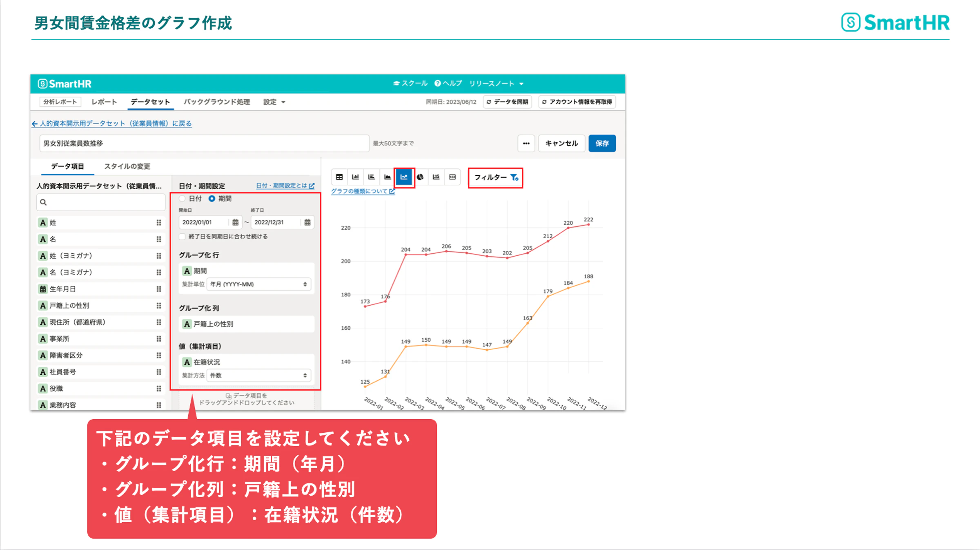Grab the drag handle for 役職

pos(159,389)
